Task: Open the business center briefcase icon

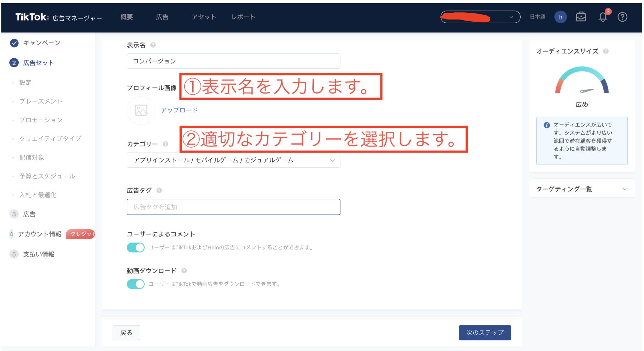Action: pyautogui.click(x=581, y=17)
